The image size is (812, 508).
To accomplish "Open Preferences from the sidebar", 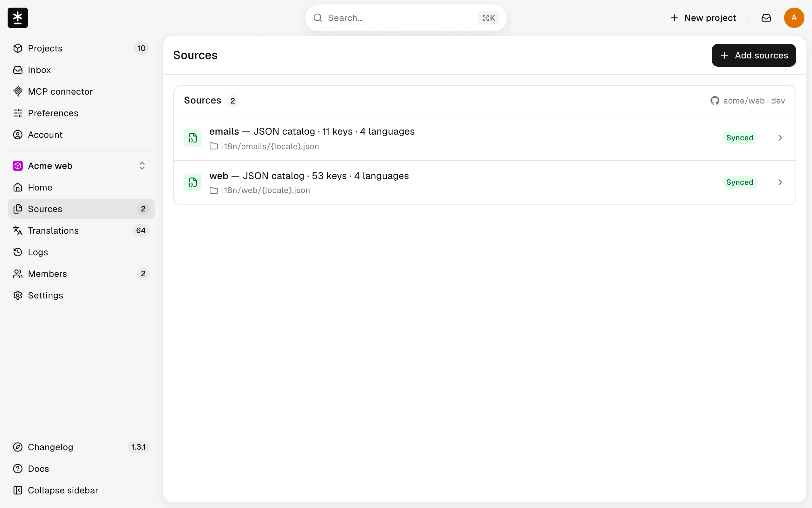I will point(81,113).
